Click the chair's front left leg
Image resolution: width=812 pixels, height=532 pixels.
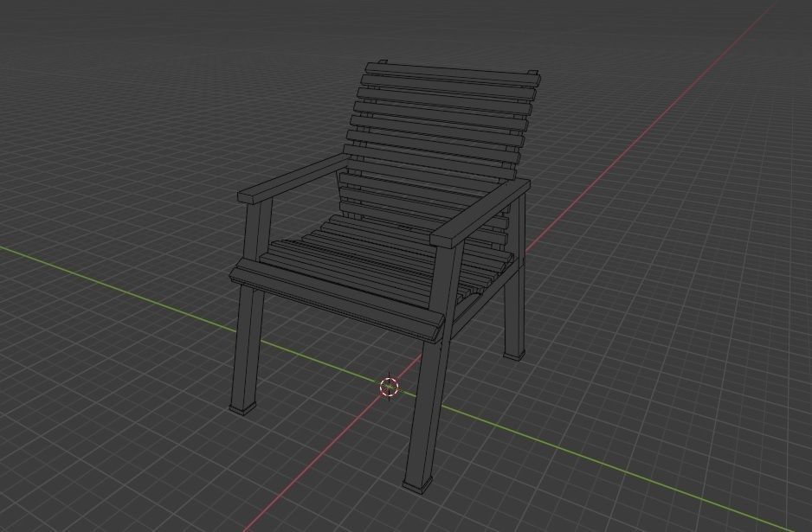[250, 309]
